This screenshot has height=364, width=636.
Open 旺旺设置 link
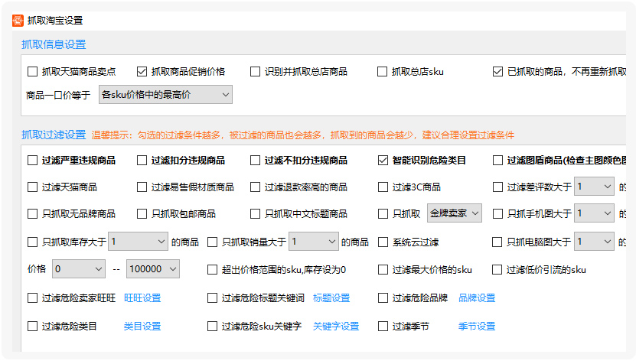[142, 298]
